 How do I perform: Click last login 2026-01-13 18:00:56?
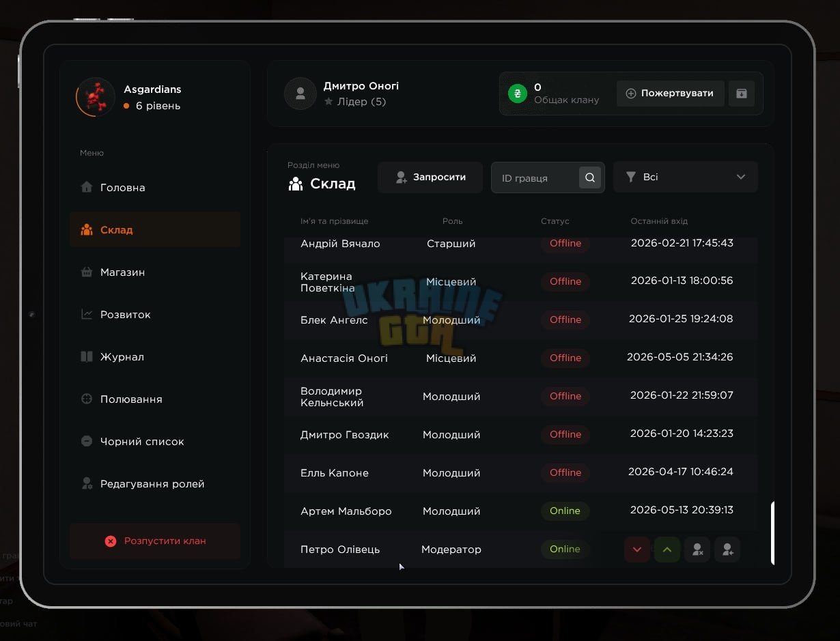point(682,281)
